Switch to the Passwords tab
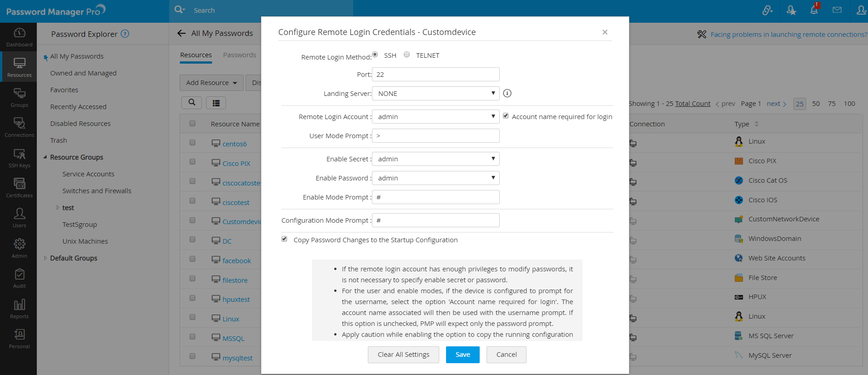Image resolution: width=868 pixels, height=375 pixels. tap(240, 55)
